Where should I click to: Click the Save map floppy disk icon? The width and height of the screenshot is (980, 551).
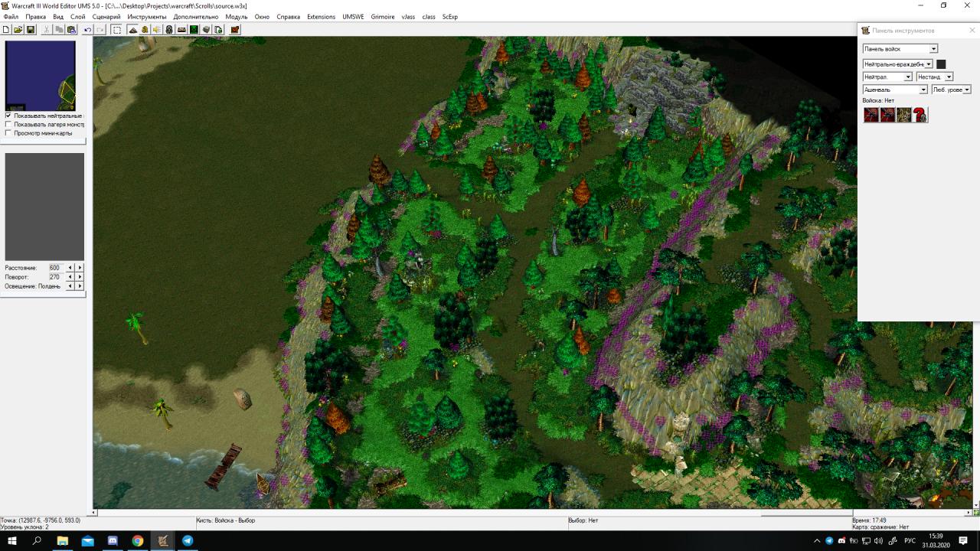(31, 30)
